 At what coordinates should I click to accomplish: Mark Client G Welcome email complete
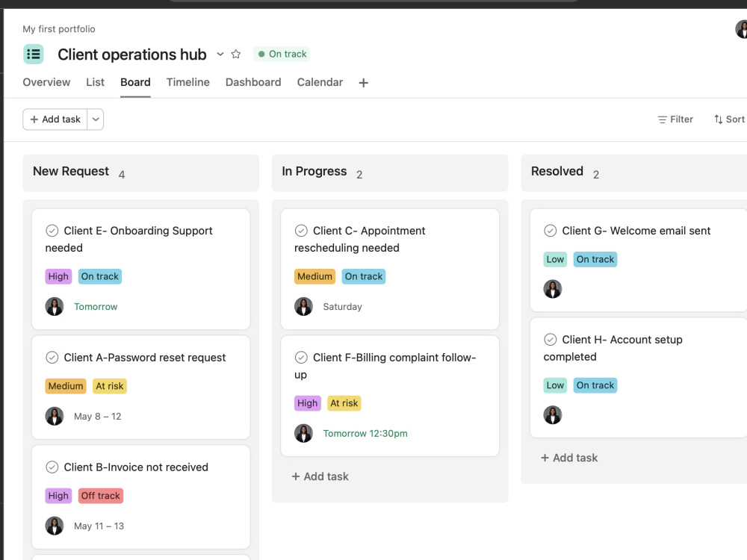(x=551, y=231)
